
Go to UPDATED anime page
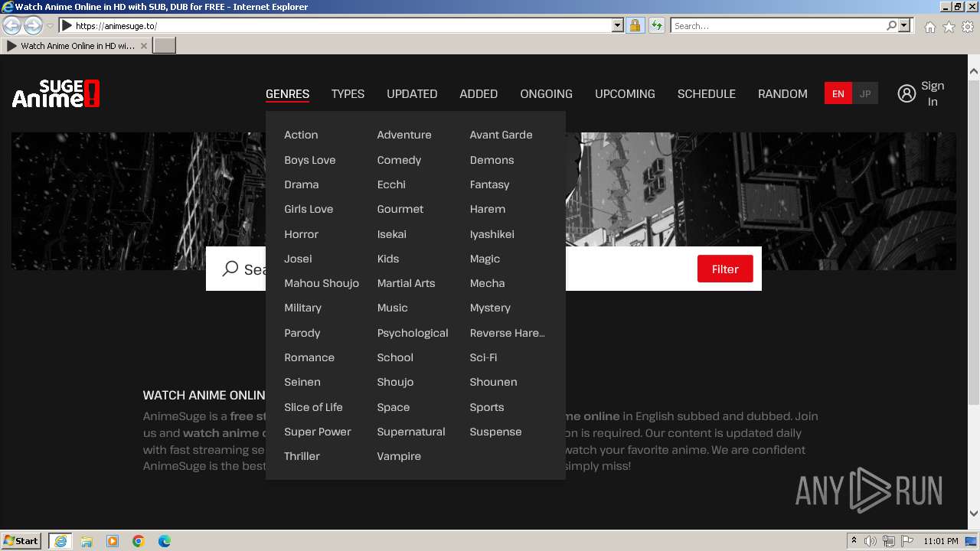point(412,93)
